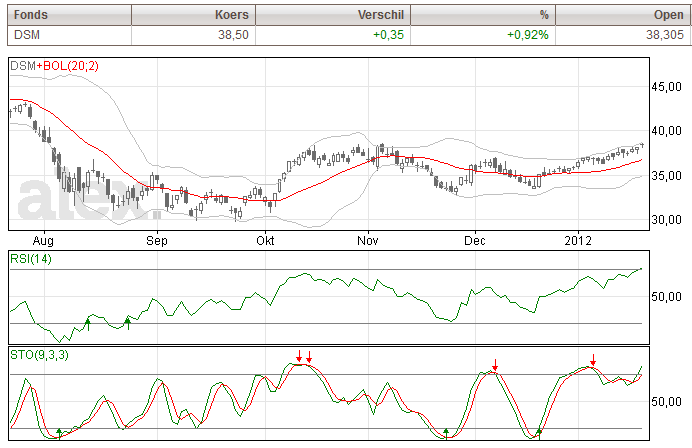Click the RSI(14) indicator label

coord(30,259)
